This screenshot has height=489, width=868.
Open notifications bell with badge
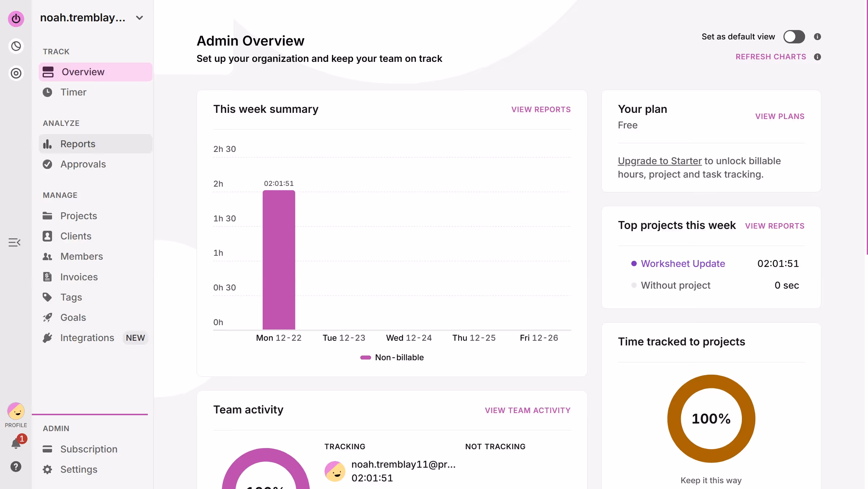pos(16,443)
